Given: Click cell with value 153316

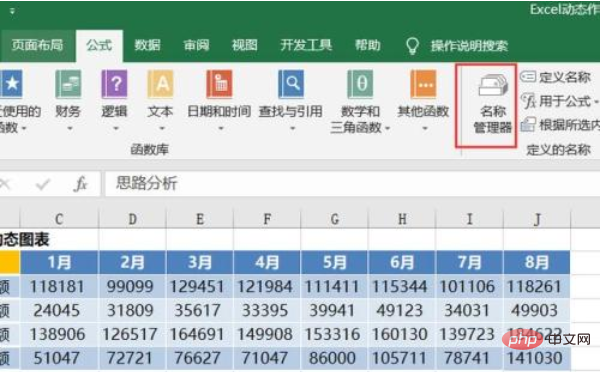Looking at the screenshot, I should click(335, 334).
